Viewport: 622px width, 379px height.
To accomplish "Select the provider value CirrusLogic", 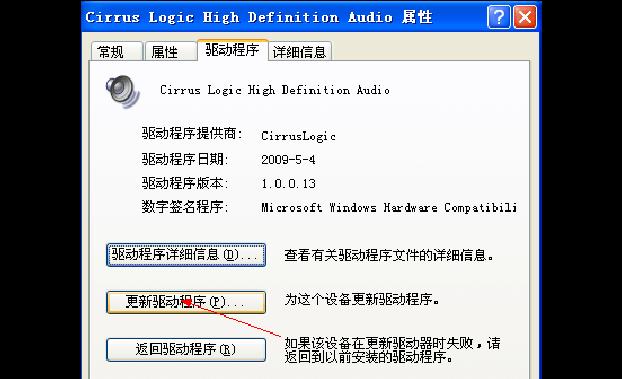I will coord(298,136).
